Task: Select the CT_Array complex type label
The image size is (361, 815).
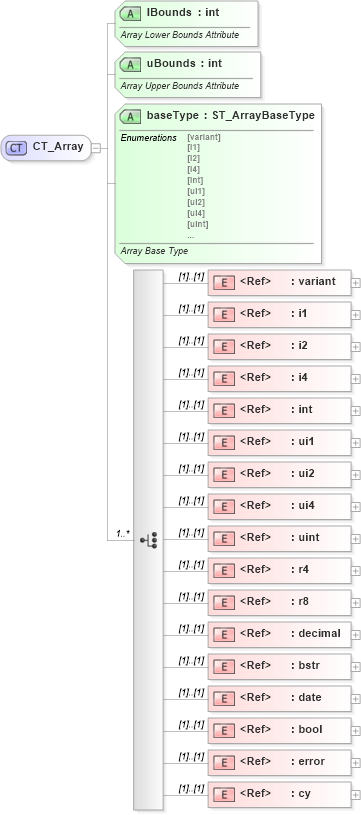Action: pos(58,147)
